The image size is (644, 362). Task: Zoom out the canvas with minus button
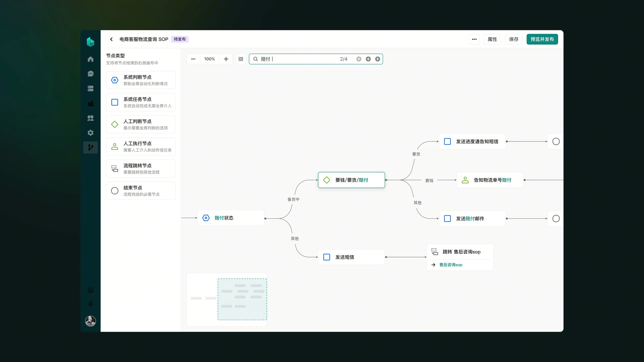click(193, 59)
